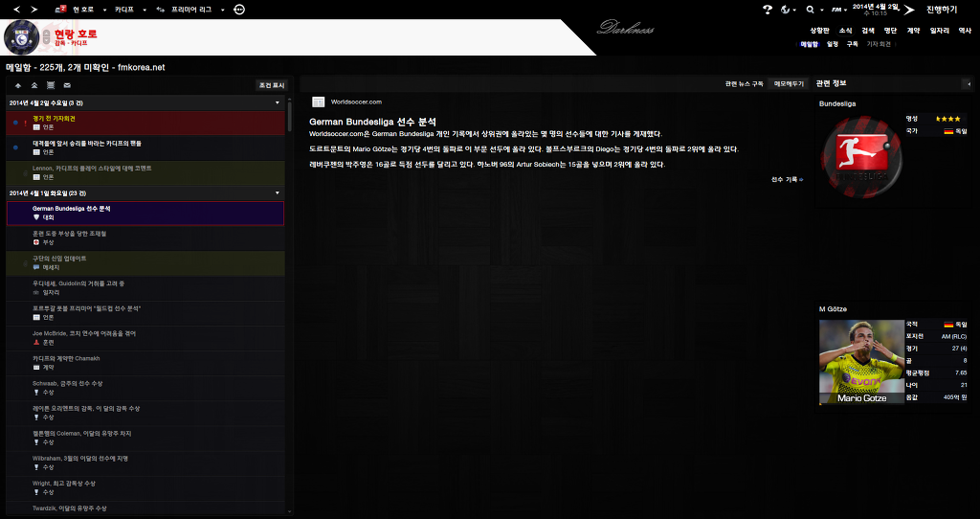Go back with the left arrow
This screenshot has width=980, height=519.
coord(17,10)
